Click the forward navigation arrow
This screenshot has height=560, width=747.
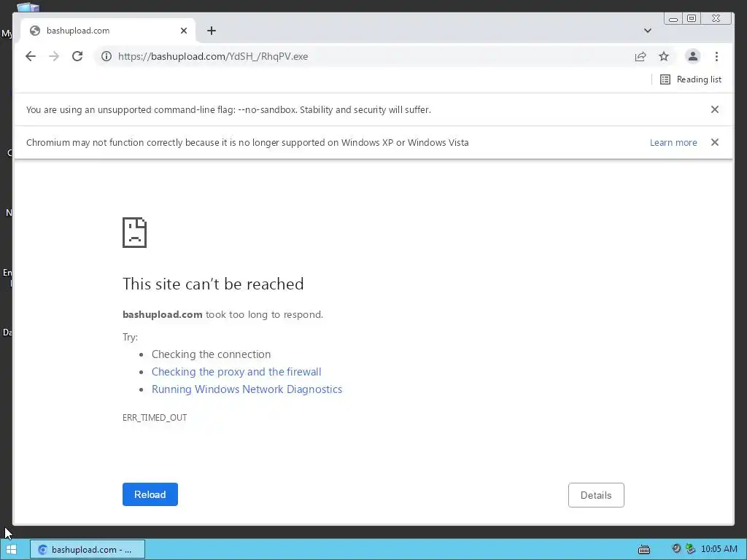pos(54,56)
